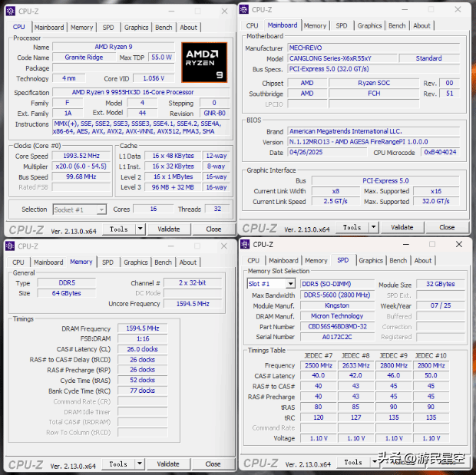Click CPU Microcode value 0xB404024
Image resolution: width=476 pixels, height=475 pixels.
(440, 153)
